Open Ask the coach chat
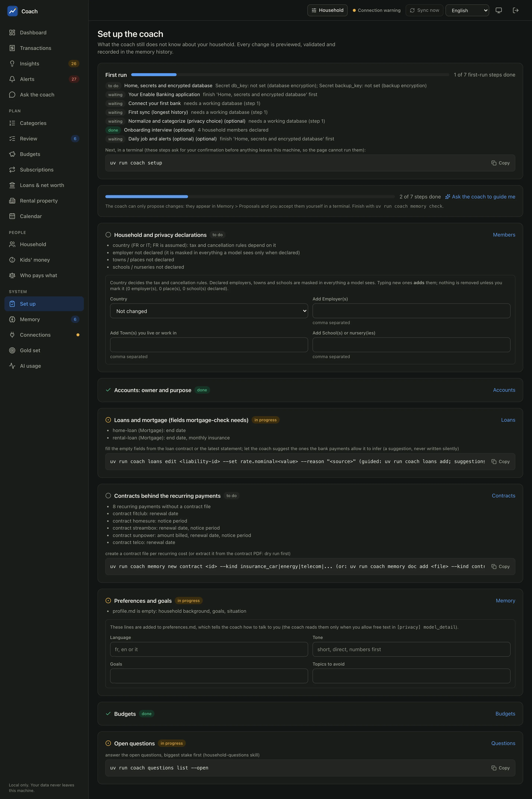 pos(44,95)
